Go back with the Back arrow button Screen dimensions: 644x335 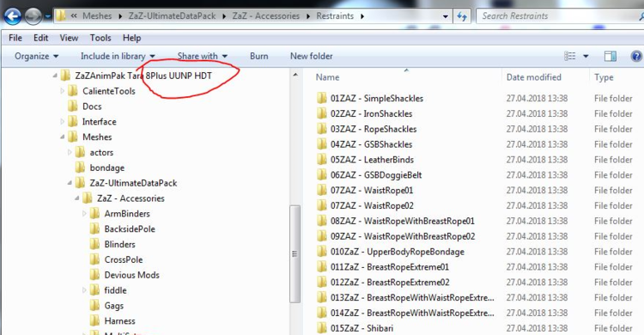pos(13,16)
